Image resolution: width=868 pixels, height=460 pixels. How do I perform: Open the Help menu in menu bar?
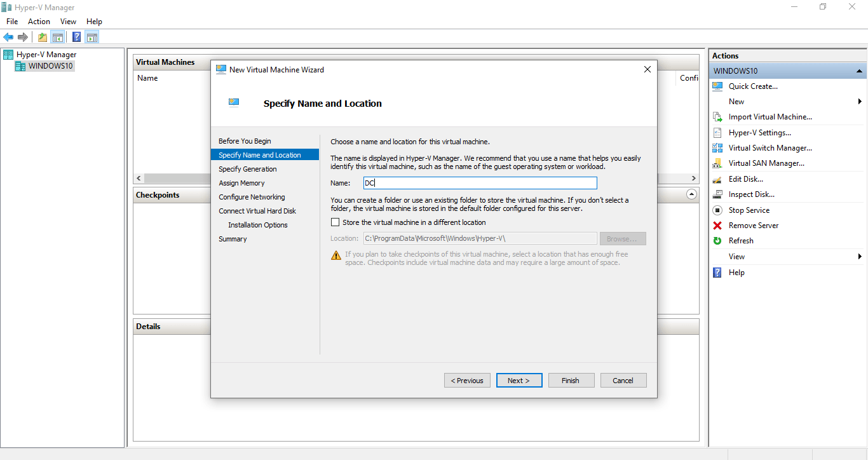click(x=94, y=22)
